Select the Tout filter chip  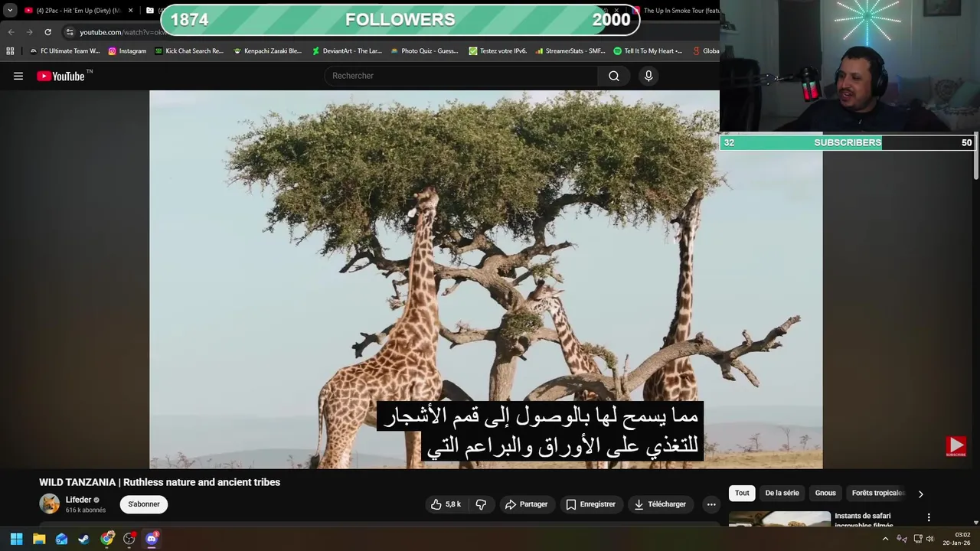tap(742, 494)
